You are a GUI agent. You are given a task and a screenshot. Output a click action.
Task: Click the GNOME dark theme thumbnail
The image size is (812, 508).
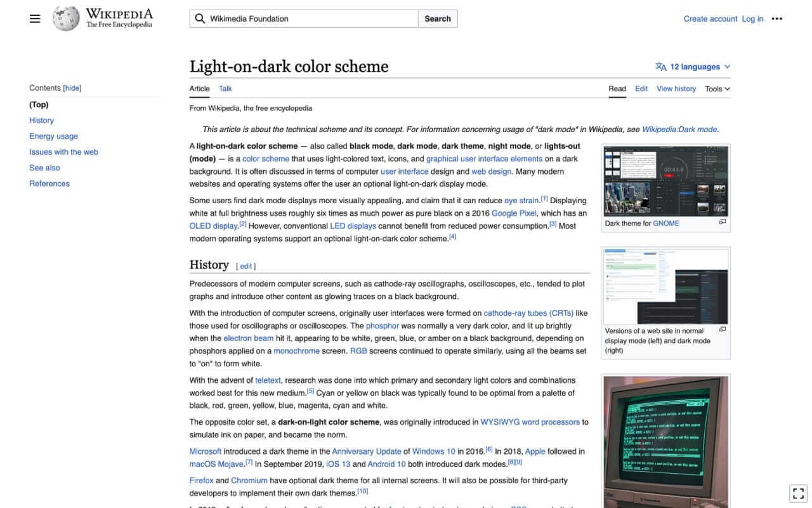[x=665, y=181]
